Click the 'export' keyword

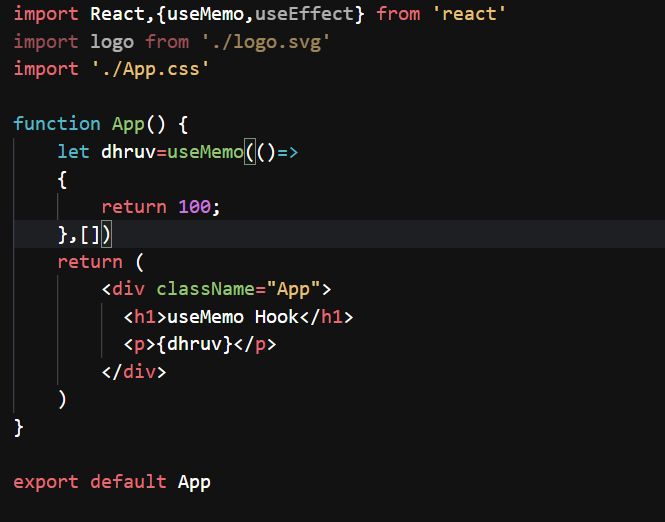pyautogui.click(x=46, y=482)
